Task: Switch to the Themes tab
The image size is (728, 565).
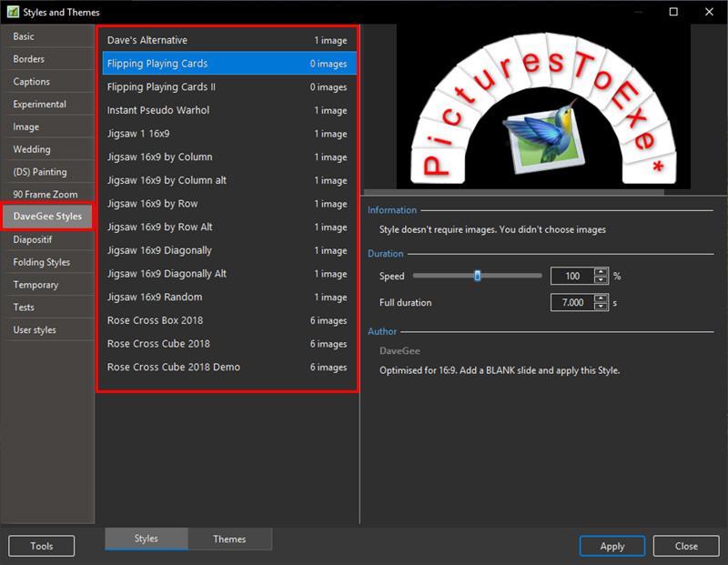Action: (x=229, y=539)
